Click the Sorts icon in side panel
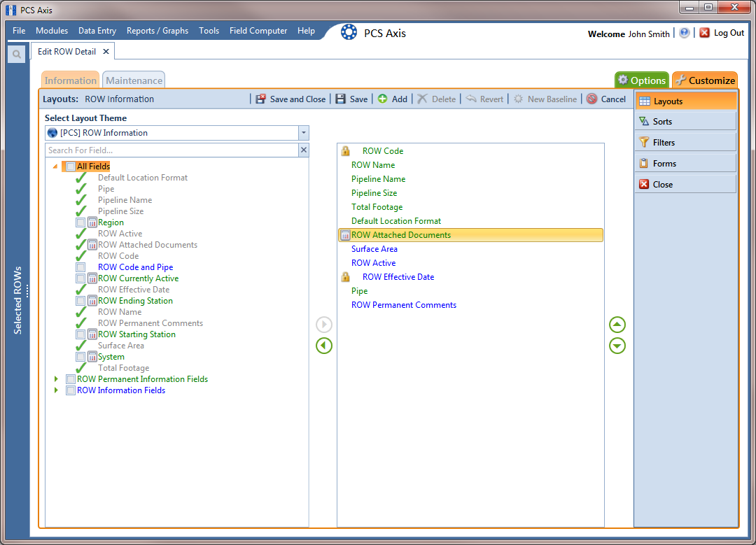This screenshot has width=756, height=545. click(644, 122)
